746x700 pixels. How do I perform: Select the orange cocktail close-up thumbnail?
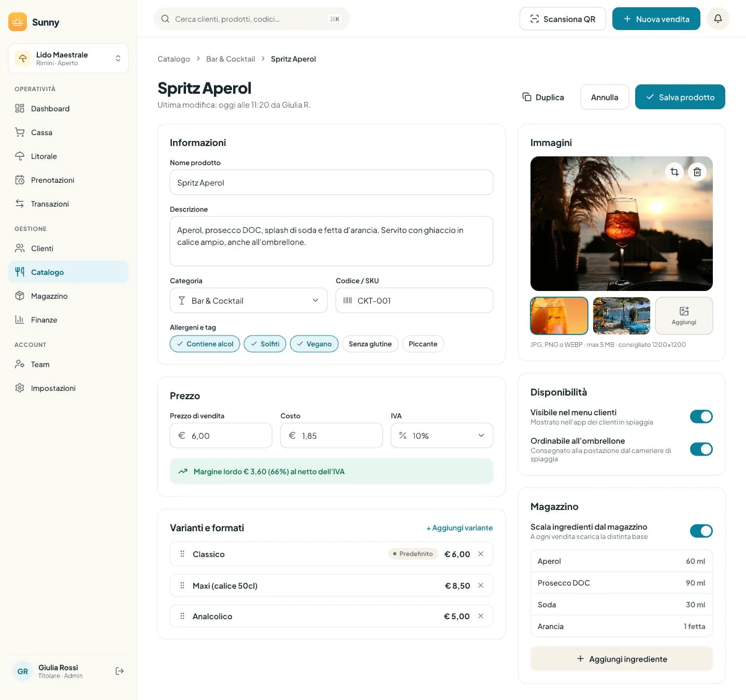click(559, 316)
